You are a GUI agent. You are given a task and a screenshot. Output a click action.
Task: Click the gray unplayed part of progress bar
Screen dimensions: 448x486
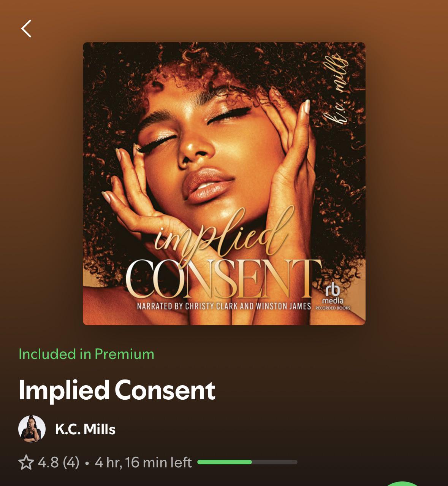[275, 462]
